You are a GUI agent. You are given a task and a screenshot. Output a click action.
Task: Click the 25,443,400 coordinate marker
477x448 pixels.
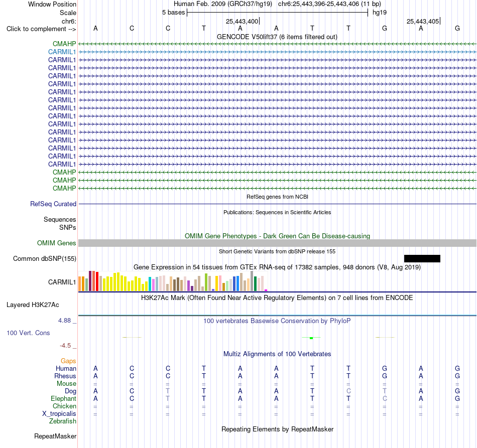[242, 21]
